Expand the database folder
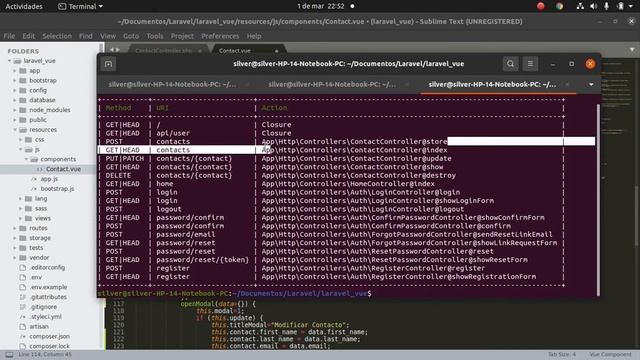Image resolution: width=640 pixels, height=360 pixels. click(x=15, y=100)
